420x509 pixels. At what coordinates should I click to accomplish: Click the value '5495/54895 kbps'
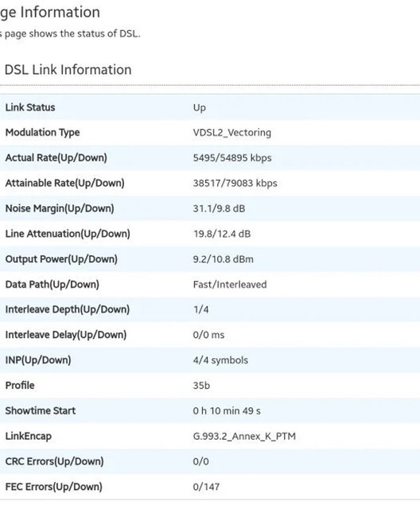pos(232,158)
